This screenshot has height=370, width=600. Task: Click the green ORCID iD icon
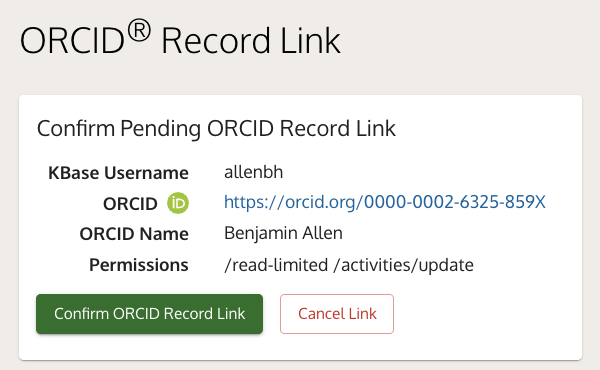coord(178,203)
